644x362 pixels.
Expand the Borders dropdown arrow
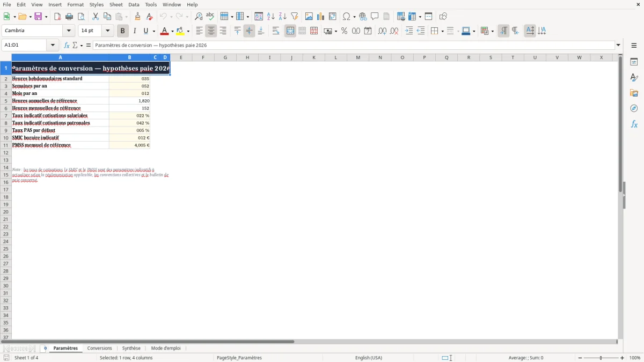coord(442,31)
